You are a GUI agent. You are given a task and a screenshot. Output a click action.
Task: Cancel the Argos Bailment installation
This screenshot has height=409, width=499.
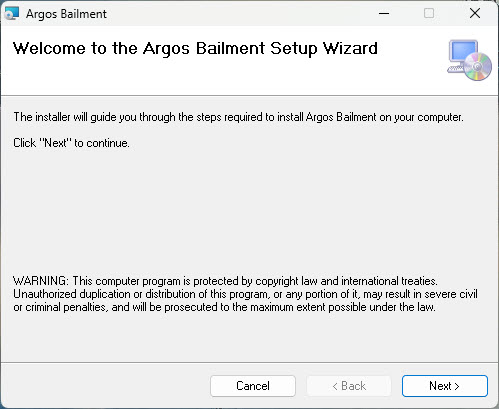pyautogui.click(x=253, y=386)
